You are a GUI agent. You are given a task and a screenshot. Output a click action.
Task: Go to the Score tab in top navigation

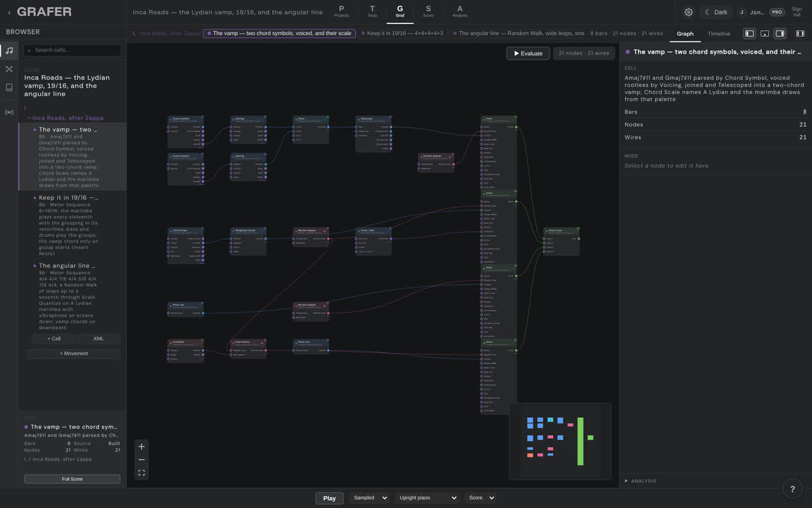coord(428,11)
